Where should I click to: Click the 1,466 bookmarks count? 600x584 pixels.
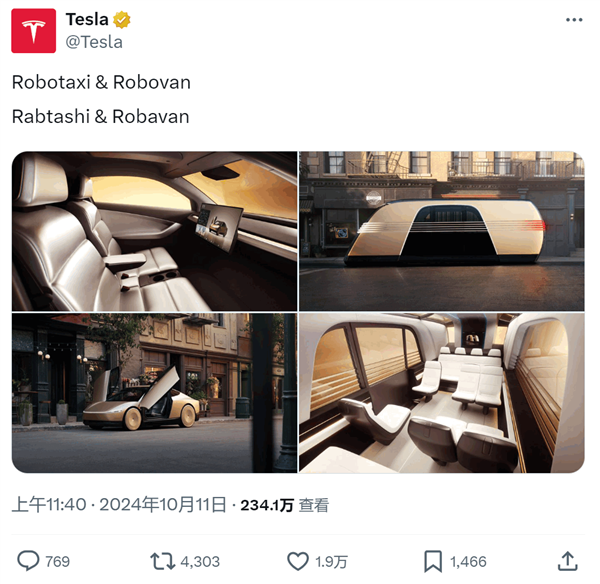tap(468, 562)
